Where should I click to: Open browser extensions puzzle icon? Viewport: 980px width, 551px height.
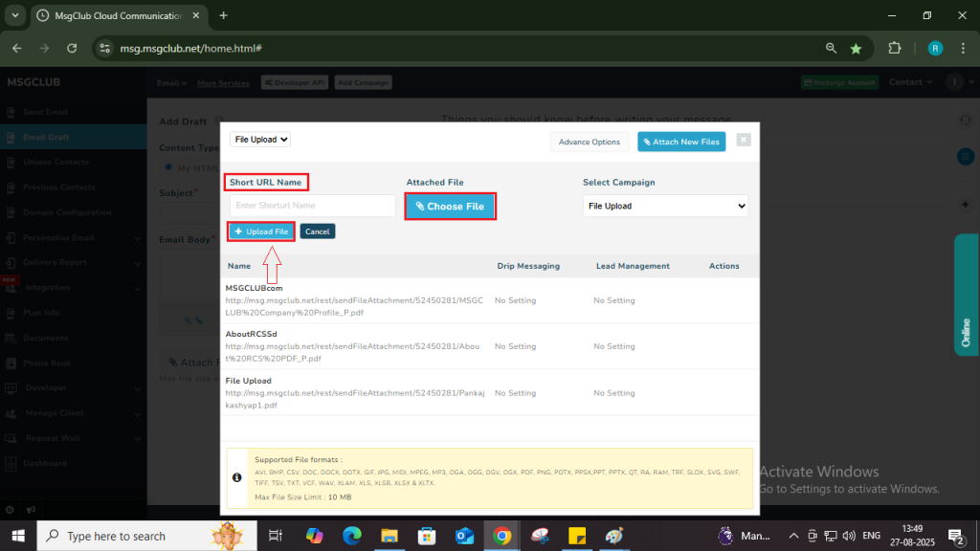pos(895,48)
